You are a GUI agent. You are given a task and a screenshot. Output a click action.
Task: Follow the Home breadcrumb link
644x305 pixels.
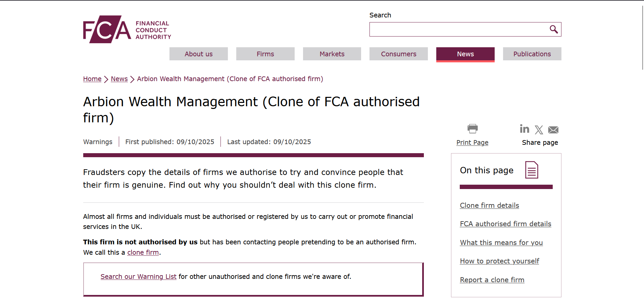92,79
